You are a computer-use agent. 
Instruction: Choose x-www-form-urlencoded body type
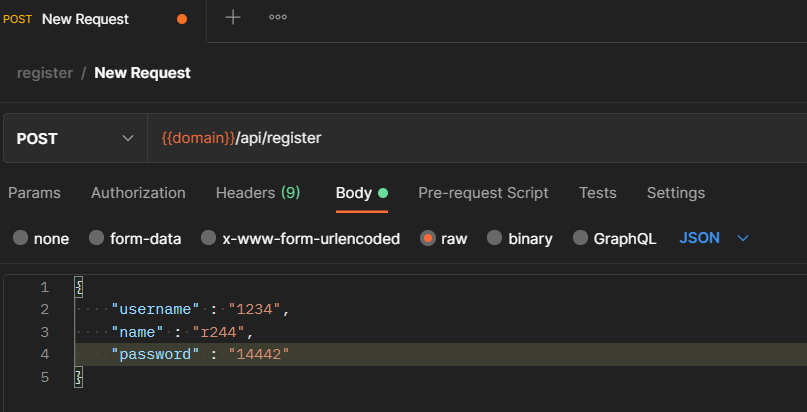pos(209,239)
